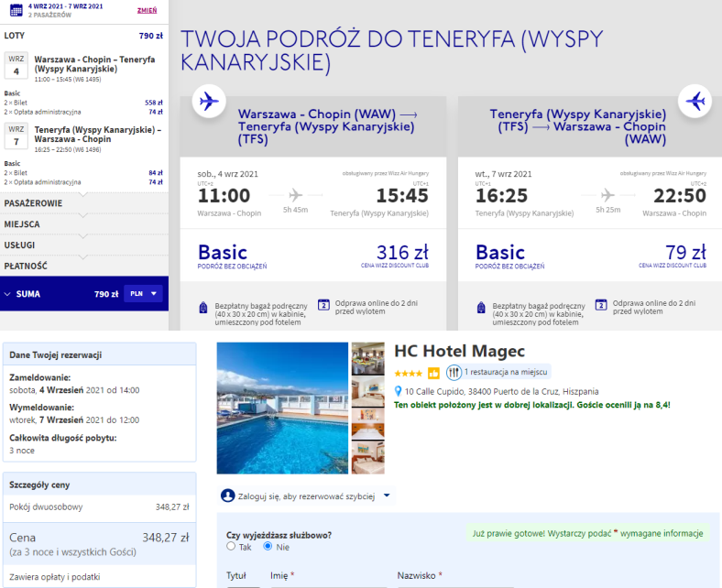Click the gray plane icon between 16:25 and 22:50
Viewport: 722px width, 588px height.
[607, 195]
